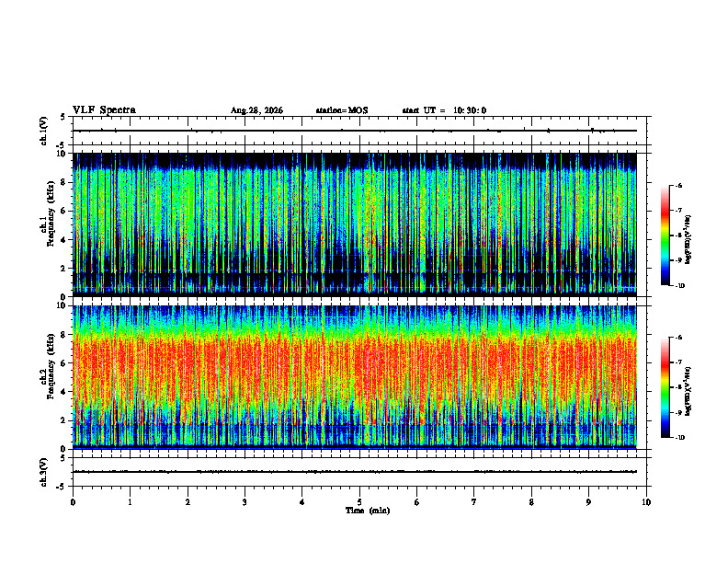Click the 2 minute tick label on time axis

[188, 502]
